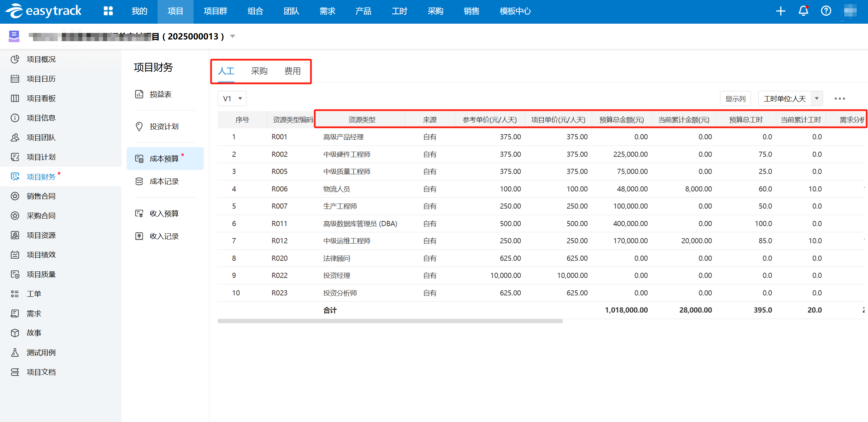Click the plus add icon in header
868x422 pixels.
tap(780, 11)
